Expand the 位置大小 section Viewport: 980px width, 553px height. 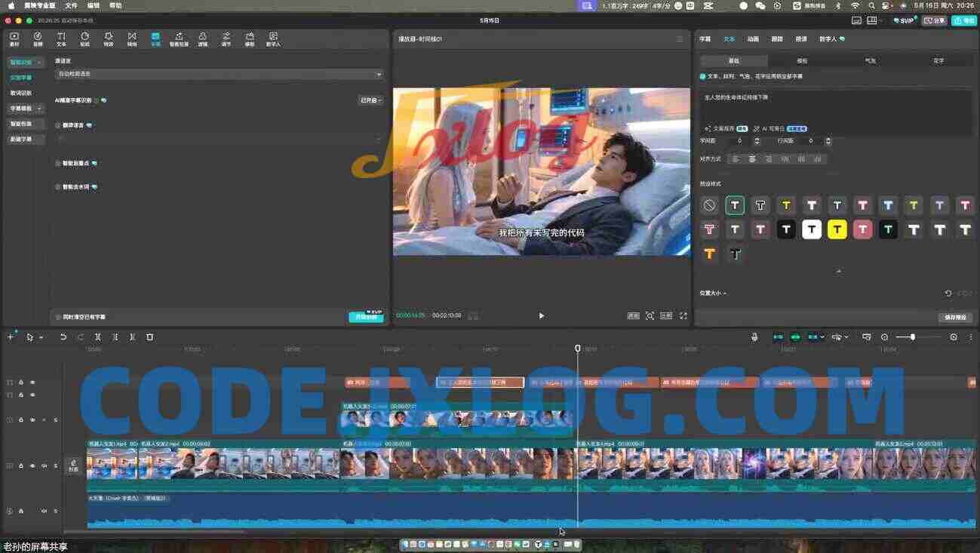712,293
